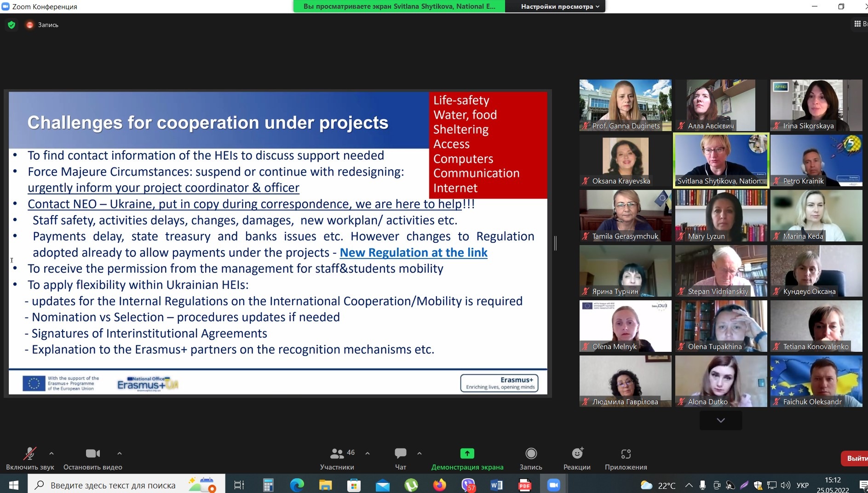
Task: Toggle meeting recording with Запись button
Action: [531, 454]
